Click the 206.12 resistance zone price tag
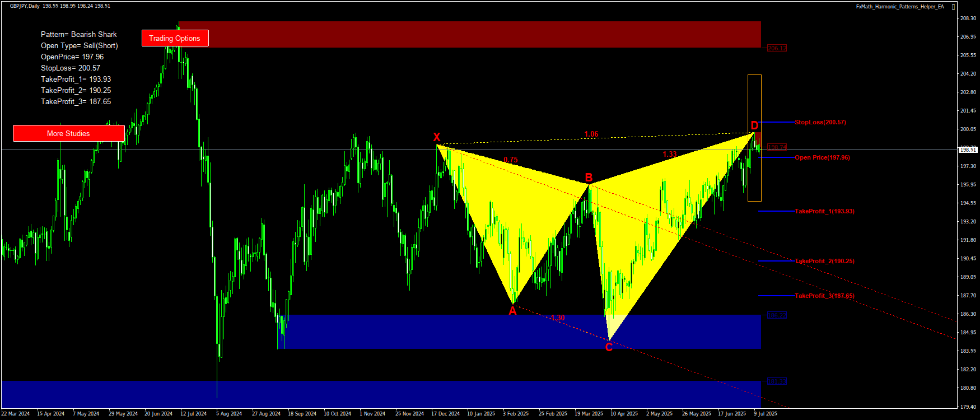Screen dimensions: 980x420 (777, 48)
